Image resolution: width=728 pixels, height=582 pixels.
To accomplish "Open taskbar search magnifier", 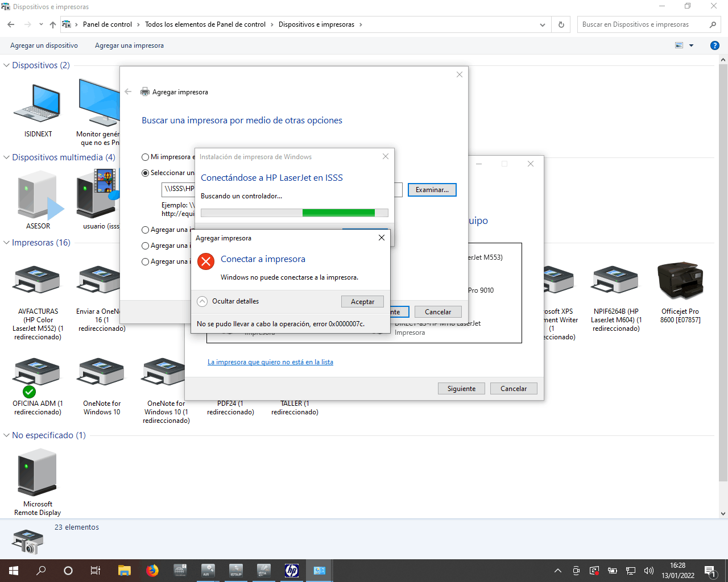I will [x=41, y=571].
